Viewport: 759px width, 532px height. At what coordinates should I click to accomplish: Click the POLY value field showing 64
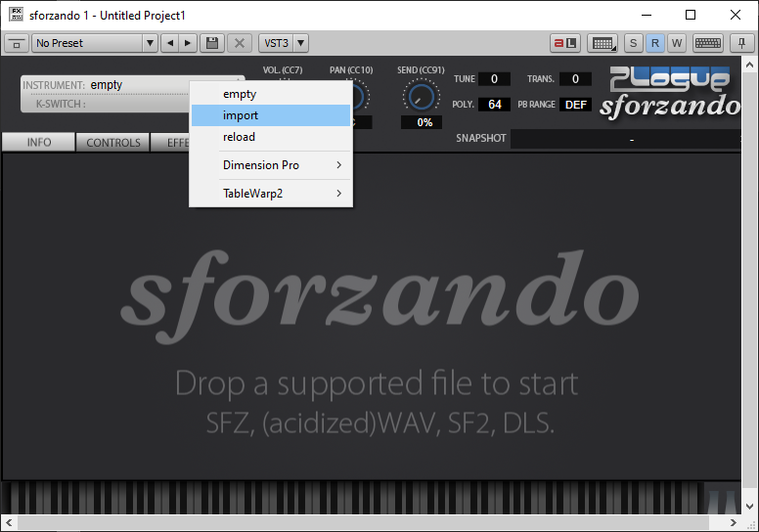click(494, 105)
